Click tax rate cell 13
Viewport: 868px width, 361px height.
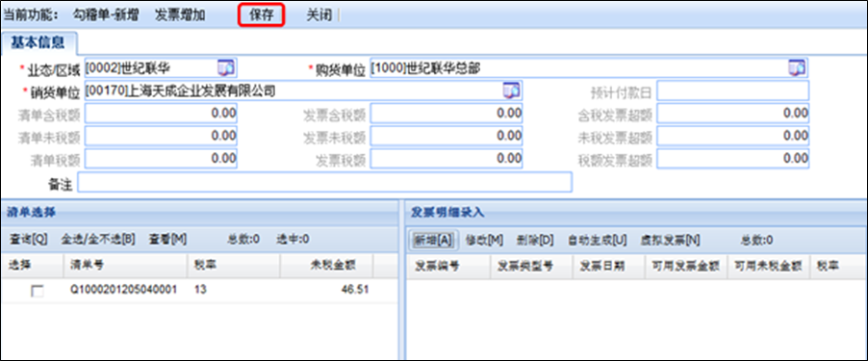(x=200, y=289)
